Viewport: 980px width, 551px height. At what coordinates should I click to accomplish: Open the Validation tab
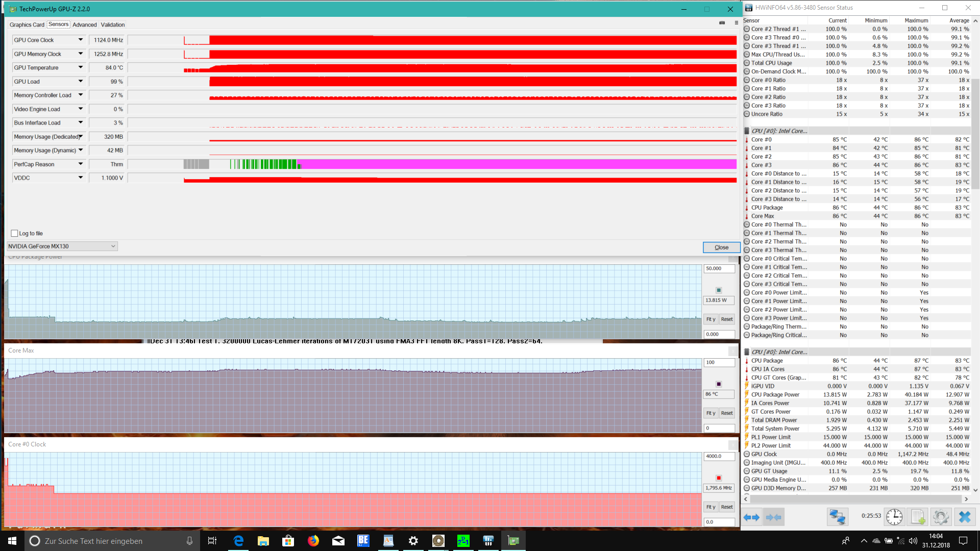pyautogui.click(x=113, y=24)
